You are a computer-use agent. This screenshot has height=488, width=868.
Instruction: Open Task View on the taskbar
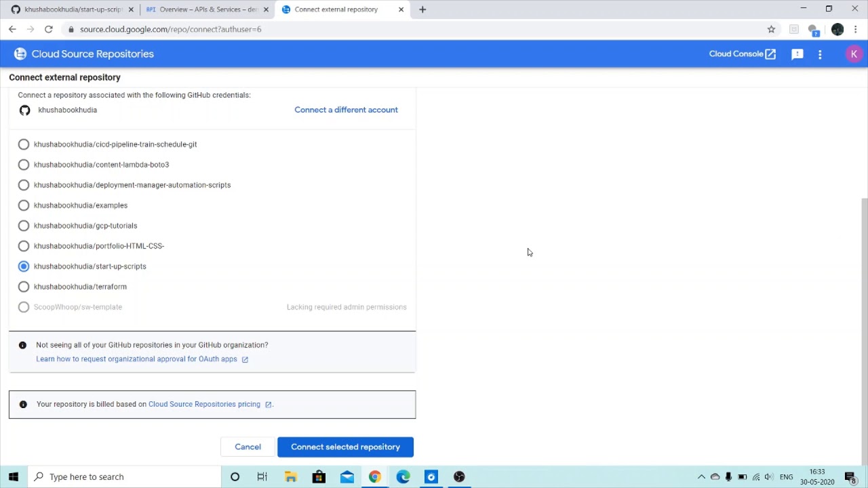pos(262,476)
